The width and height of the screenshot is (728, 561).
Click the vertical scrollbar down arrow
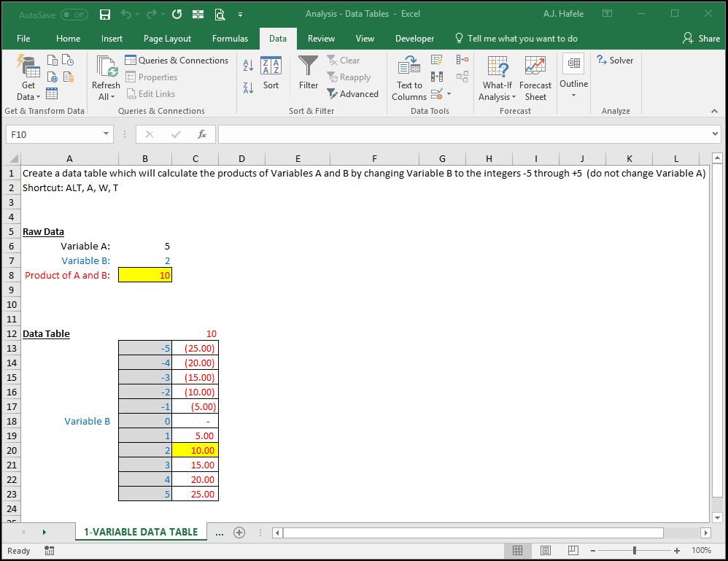click(717, 517)
